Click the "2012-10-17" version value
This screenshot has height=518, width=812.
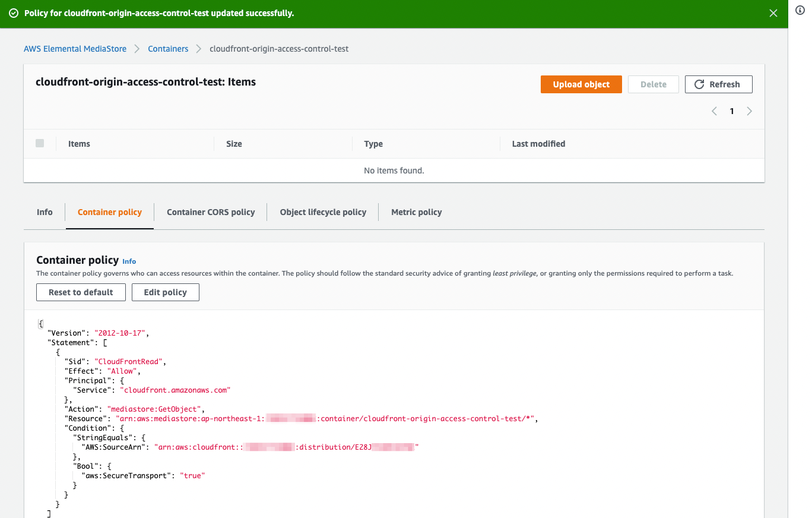click(x=120, y=333)
